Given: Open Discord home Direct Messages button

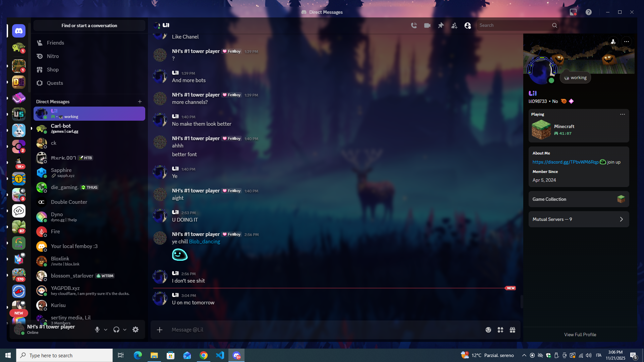Looking at the screenshot, I should coord(19,31).
